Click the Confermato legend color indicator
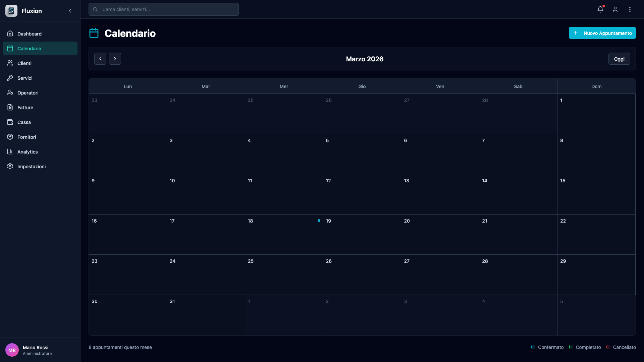644x362 pixels. 533,347
